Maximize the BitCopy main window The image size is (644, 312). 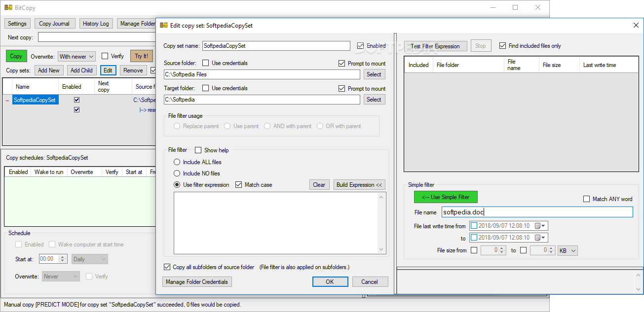(x=515, y=7)
